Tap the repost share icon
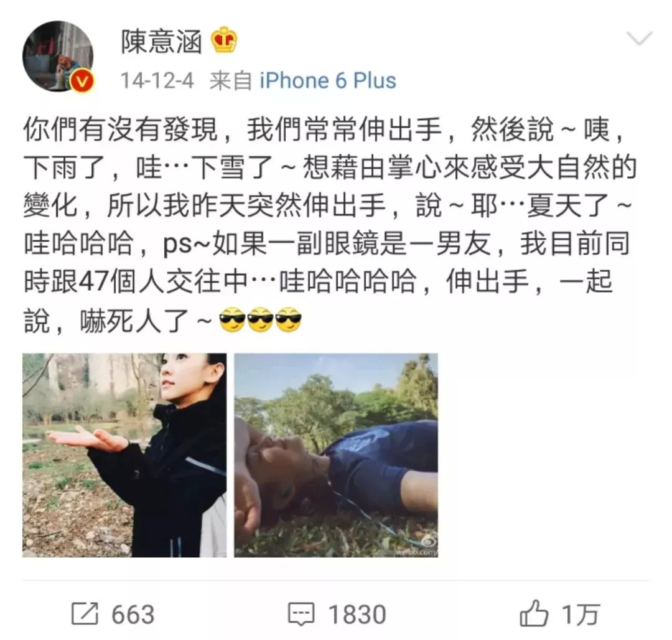Image resolution: width=672 pixels, height=640 pixels. [x=85, y=614]
